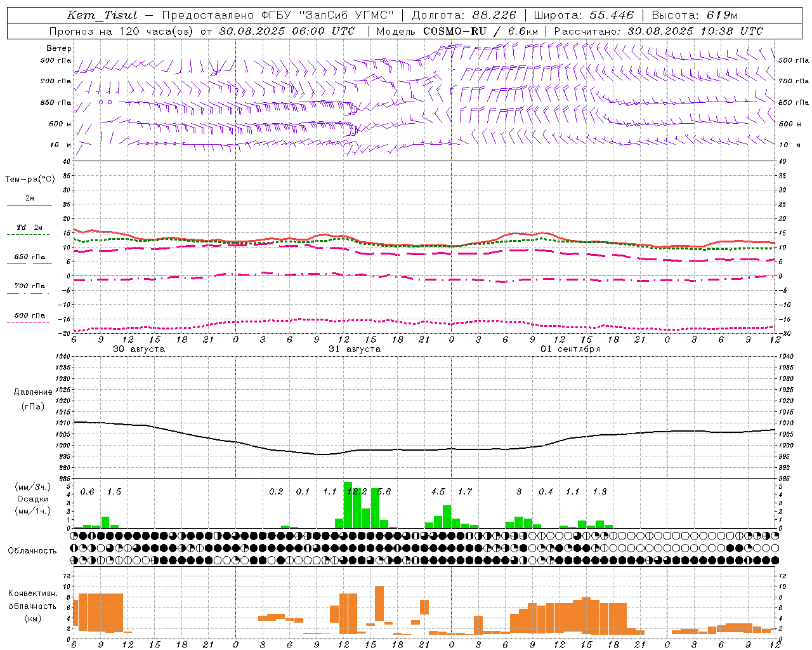Click the 0.4 precipitation total

click(546, 491)
